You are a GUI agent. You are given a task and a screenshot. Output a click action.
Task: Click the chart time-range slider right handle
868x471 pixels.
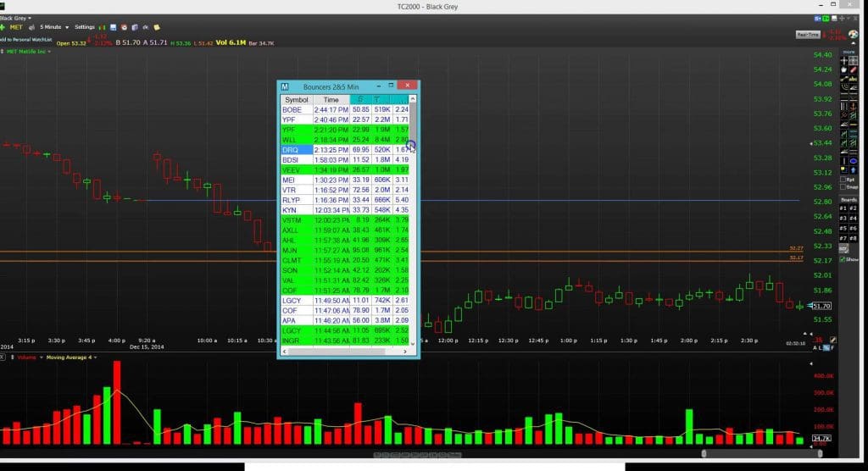pos(820,454)
